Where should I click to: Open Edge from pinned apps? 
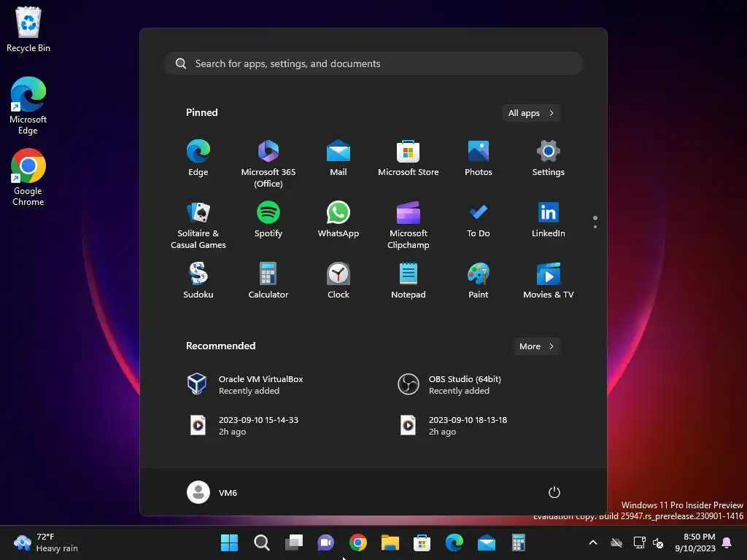coord(198,158)
